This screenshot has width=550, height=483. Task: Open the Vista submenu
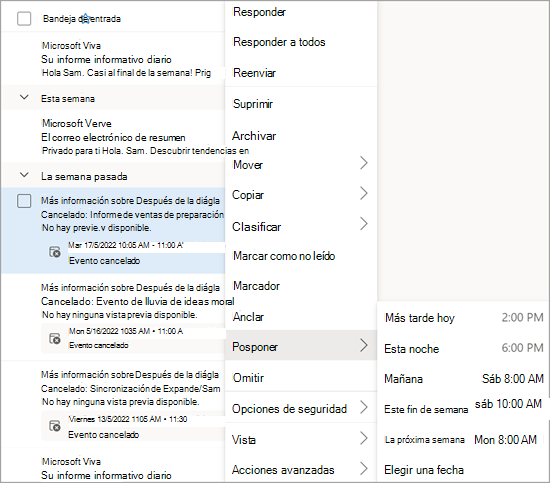301,439
